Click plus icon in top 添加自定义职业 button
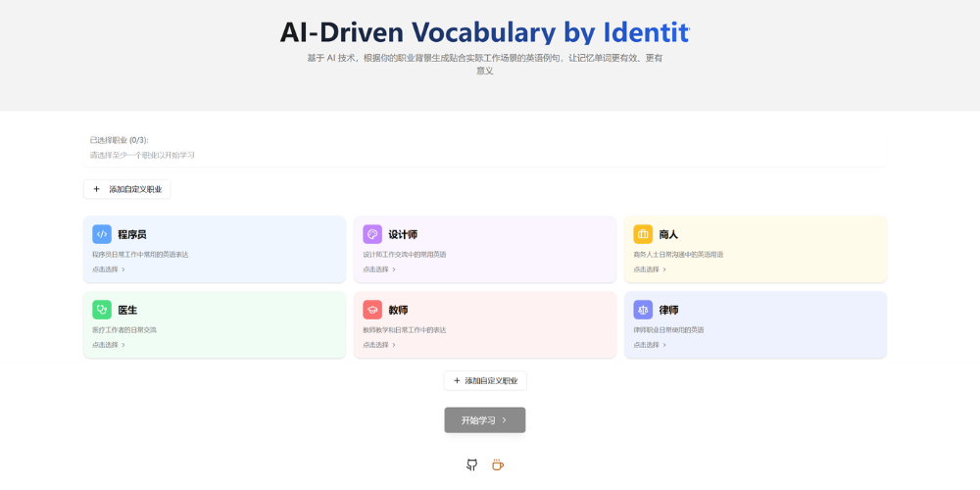Screen dimensions: 980x490 pos(96,189)
